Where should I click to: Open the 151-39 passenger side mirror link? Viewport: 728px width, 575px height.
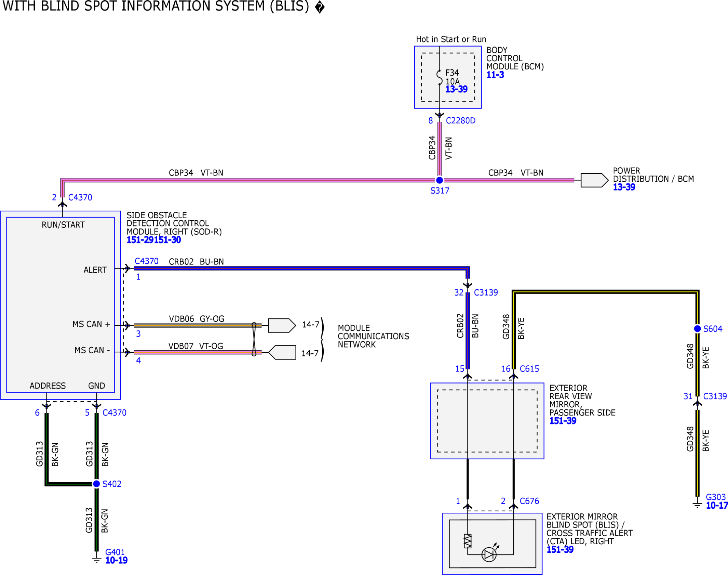point(563,421)
